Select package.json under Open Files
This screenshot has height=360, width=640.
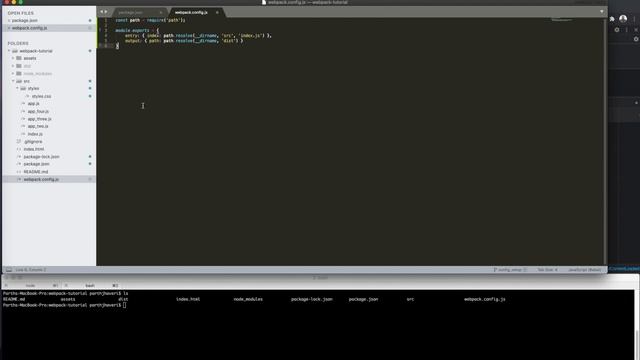[x=25, y=20]
